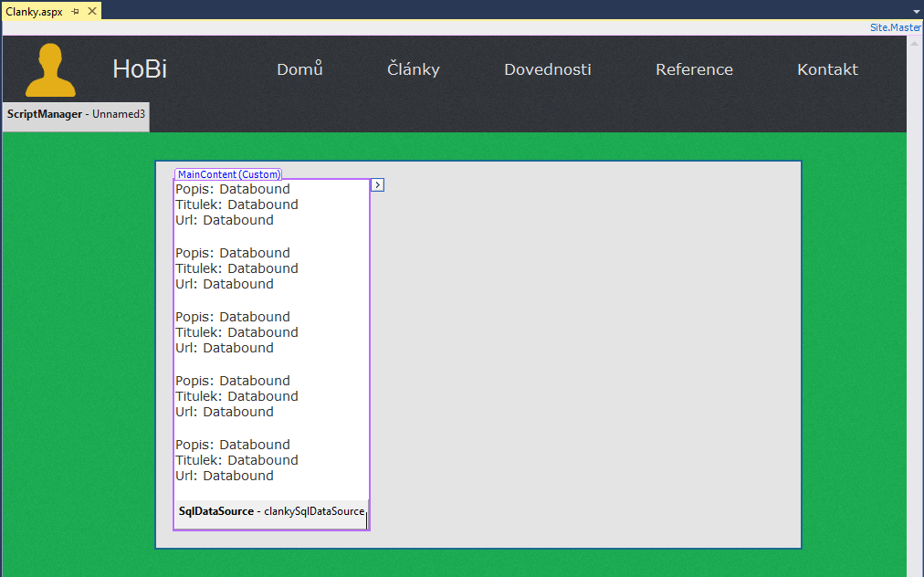
Task: Click the HoBi site title text
Action: pyautogui.click(x=139, y=68)
